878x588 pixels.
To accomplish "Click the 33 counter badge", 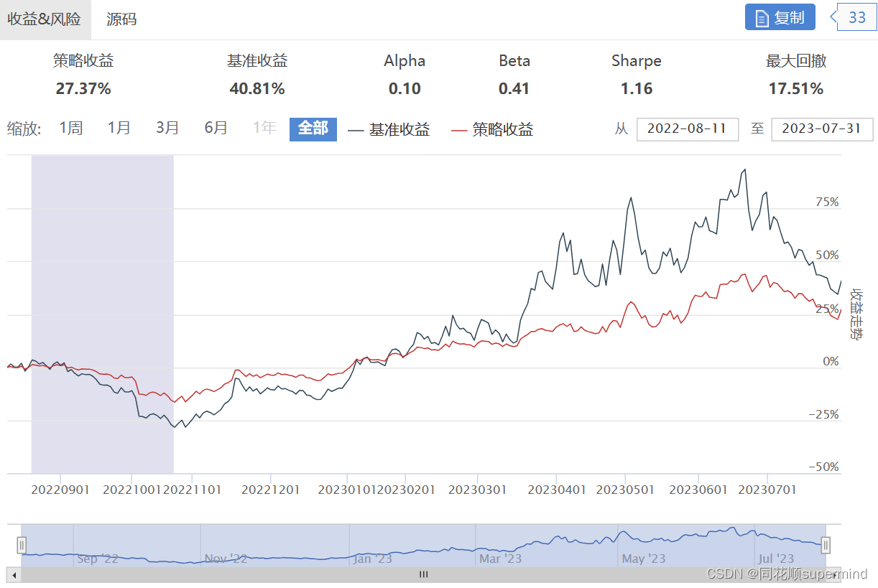I will pos(857,17).
